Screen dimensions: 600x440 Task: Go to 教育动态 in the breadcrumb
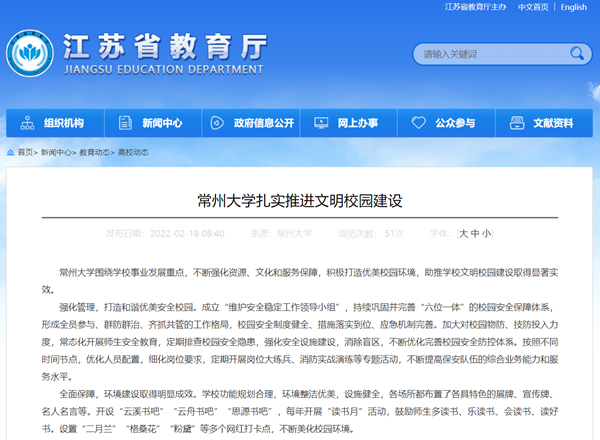96,153
